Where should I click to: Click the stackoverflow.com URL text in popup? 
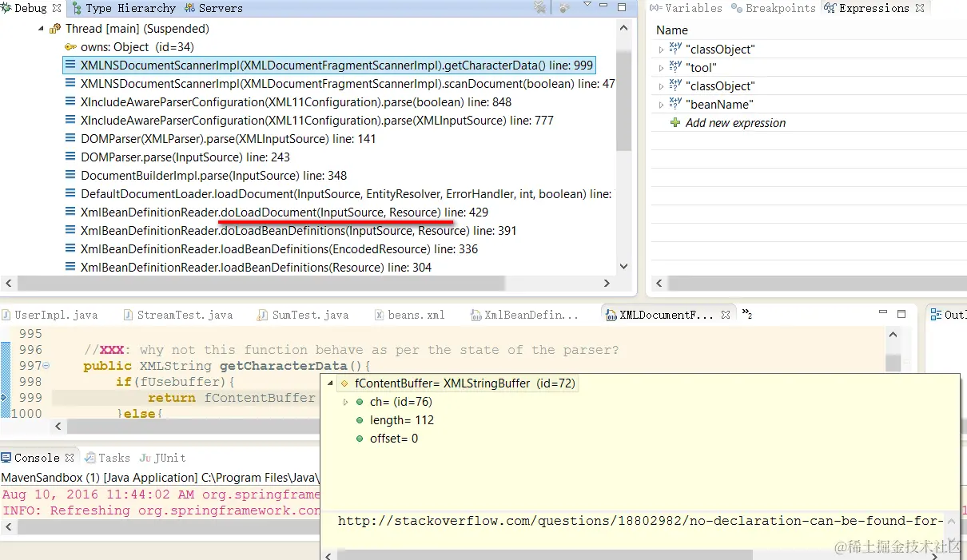[x=640, y=521]
